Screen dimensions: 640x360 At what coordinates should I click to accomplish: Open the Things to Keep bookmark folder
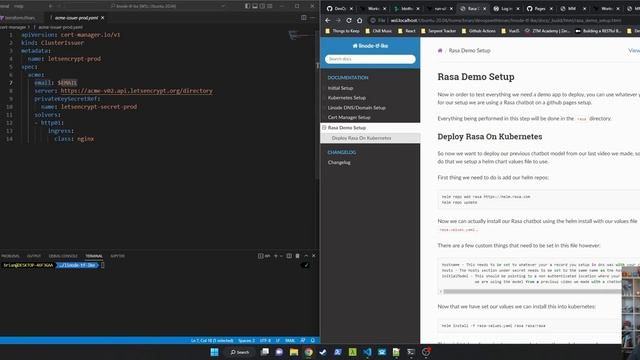tap(342, 31)
